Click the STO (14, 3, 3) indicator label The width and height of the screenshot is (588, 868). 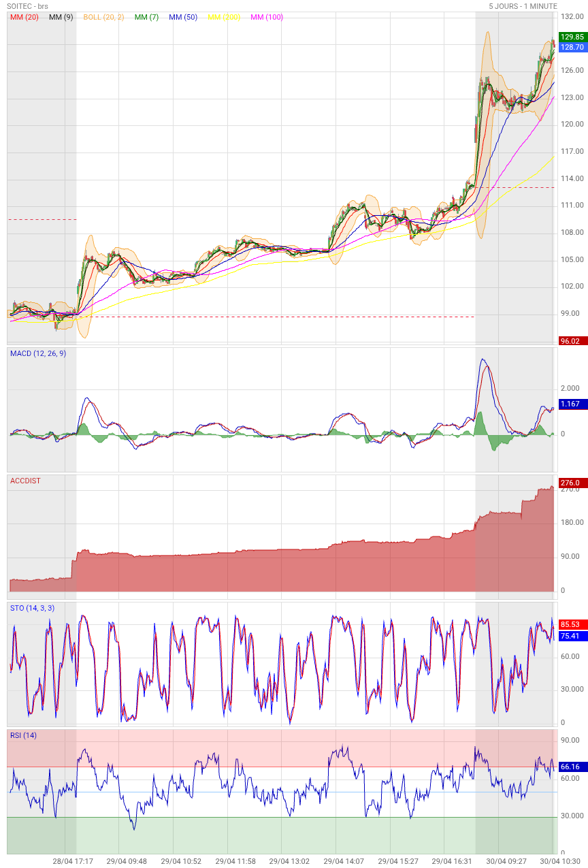pos(33,608)
